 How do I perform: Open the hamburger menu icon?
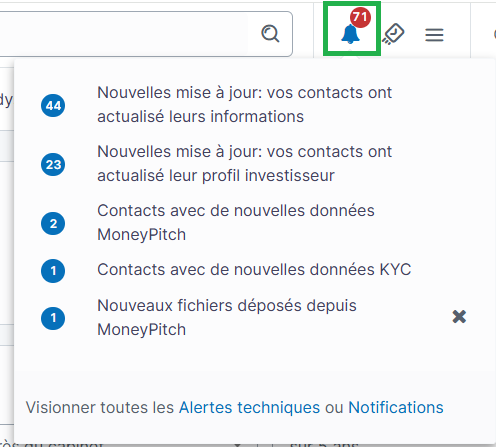pyautogui.click(x=434, y=35)
